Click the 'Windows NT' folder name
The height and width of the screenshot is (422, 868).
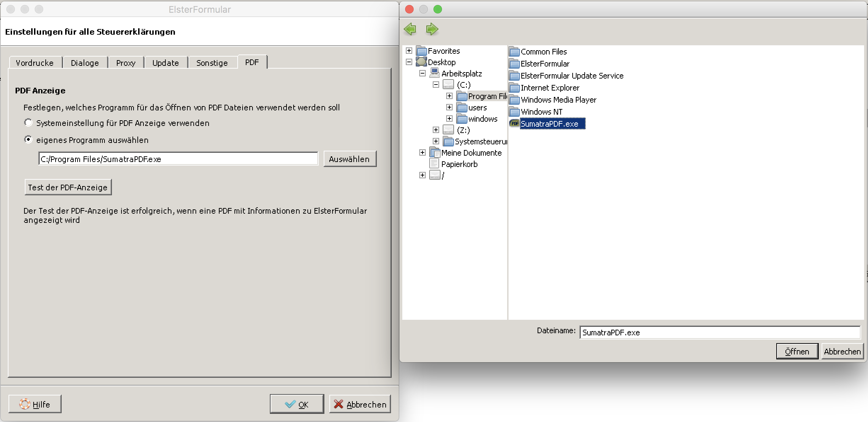click(541, 112)
